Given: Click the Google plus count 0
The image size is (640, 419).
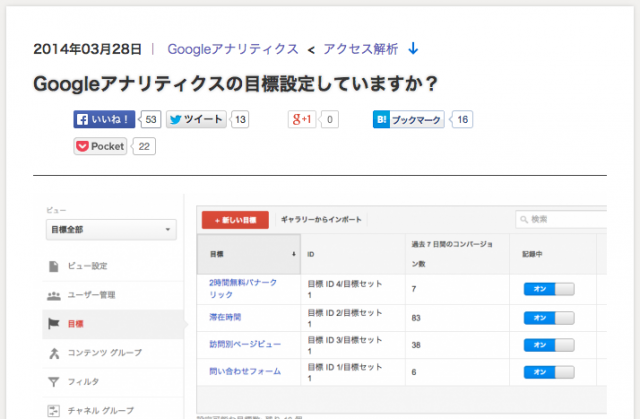Looking at the screenshot, I should (329, 119).
